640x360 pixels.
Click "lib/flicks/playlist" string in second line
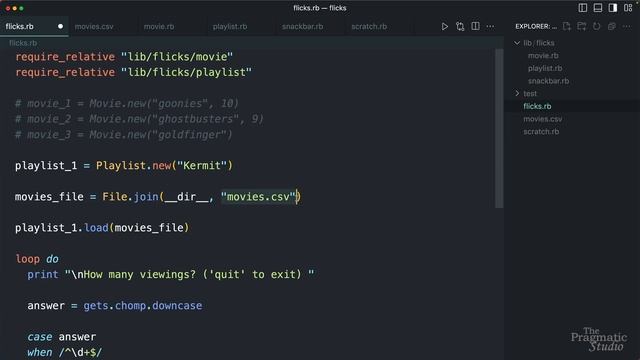point(186,72)
